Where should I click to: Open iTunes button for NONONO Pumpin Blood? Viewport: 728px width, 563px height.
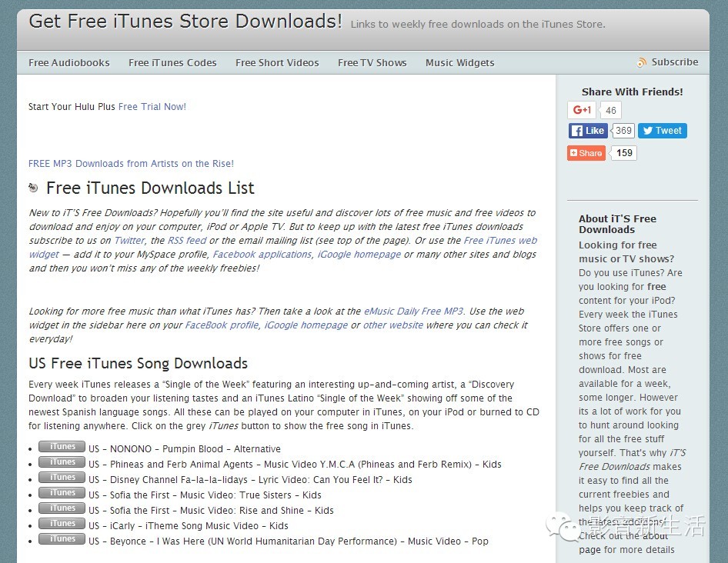[x=62, y=447]
